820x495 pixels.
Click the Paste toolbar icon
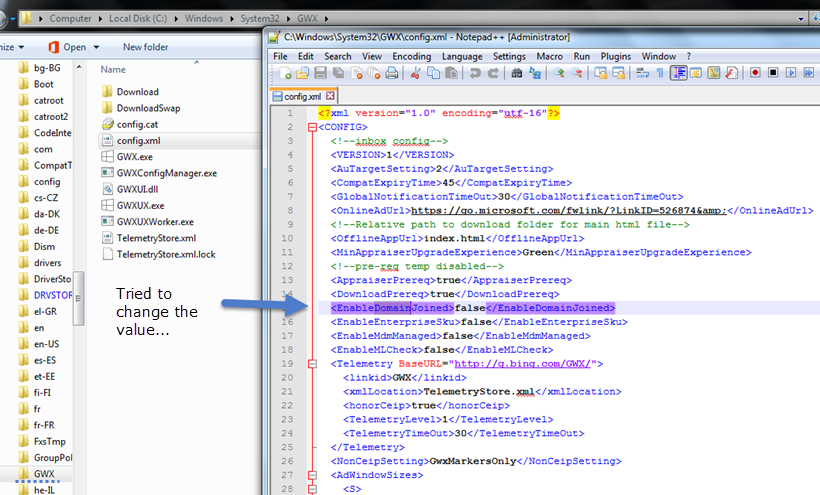451,73
